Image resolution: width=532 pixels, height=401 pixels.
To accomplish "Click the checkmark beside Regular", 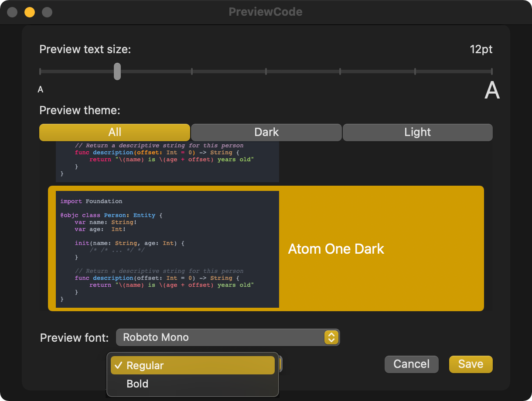I will tap(118, 366).
